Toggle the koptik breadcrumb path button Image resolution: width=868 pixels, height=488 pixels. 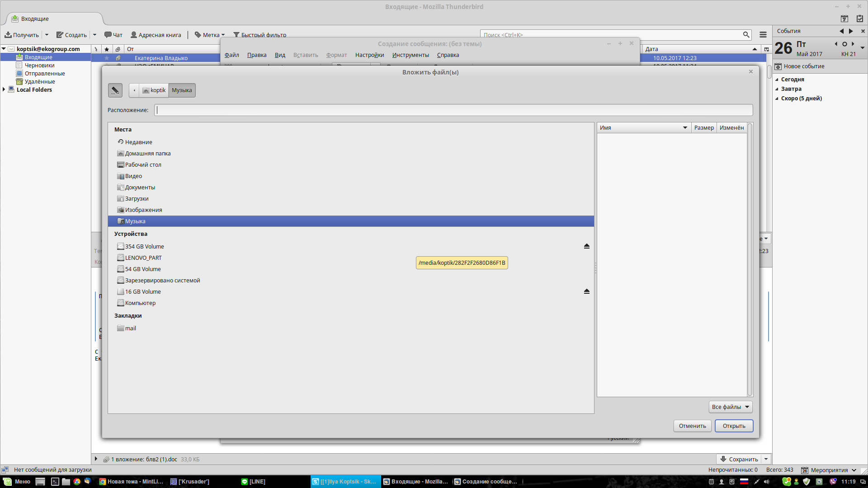tap(154, 90)
